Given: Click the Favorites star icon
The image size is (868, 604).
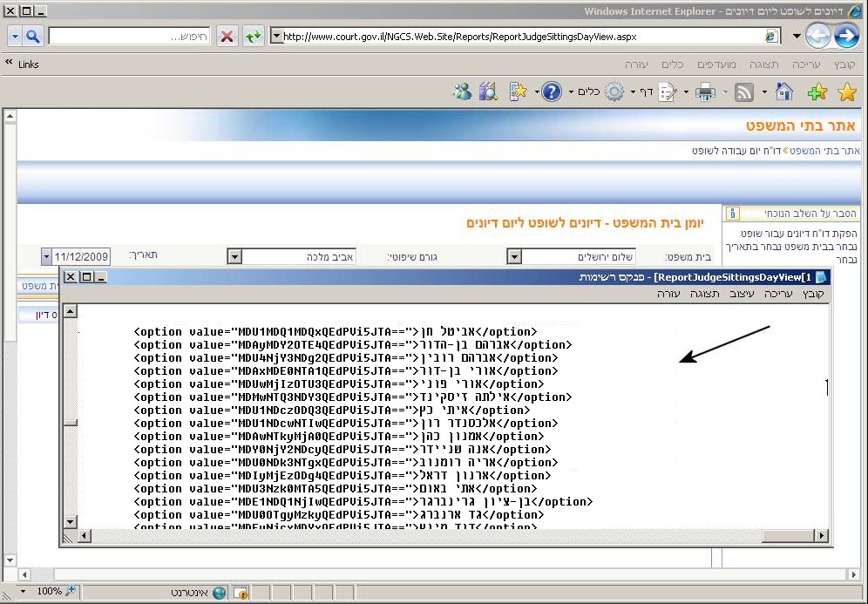Looking at the screenshot, I should (x=846, y=92).
